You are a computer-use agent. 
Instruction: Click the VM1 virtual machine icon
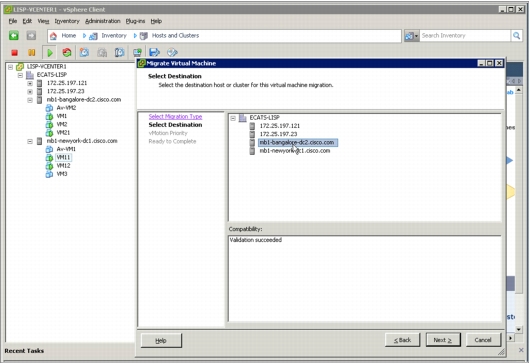(x=49, y=116)
